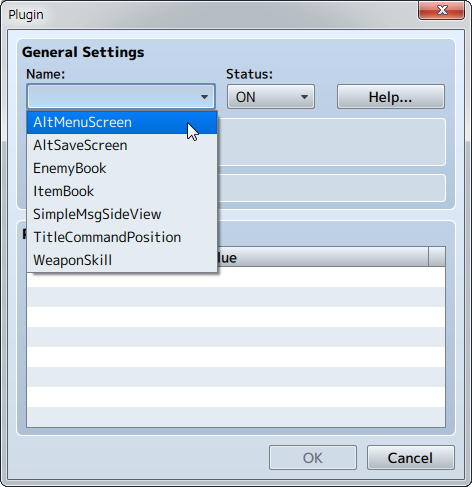
Task: Click the narrow rightmost table header cell
Action: coord(437,257)
